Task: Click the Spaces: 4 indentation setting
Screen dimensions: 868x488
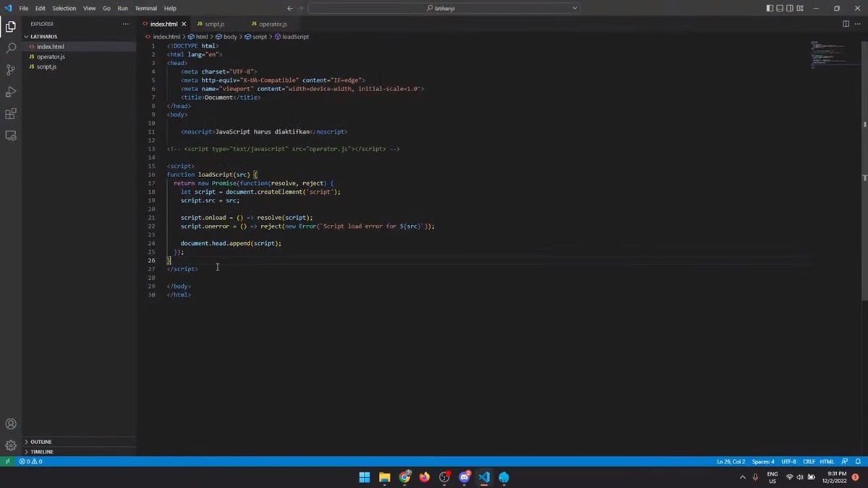Action: tap(762, 461)
